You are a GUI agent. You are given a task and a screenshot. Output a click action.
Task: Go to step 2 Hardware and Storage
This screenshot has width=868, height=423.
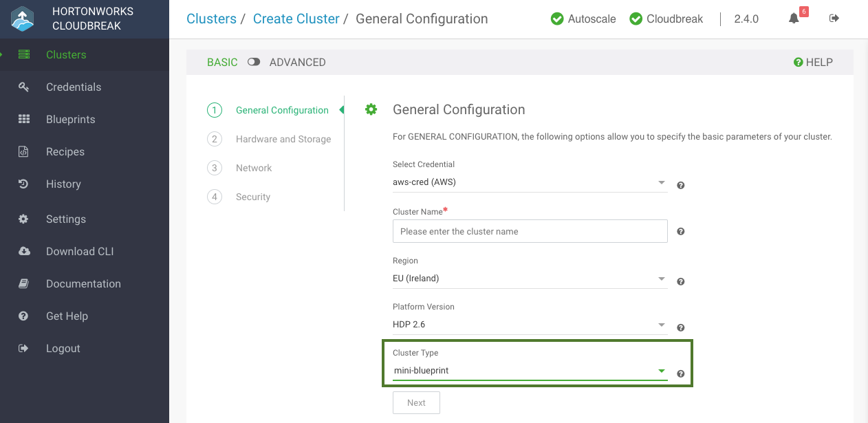coord(269,139)
